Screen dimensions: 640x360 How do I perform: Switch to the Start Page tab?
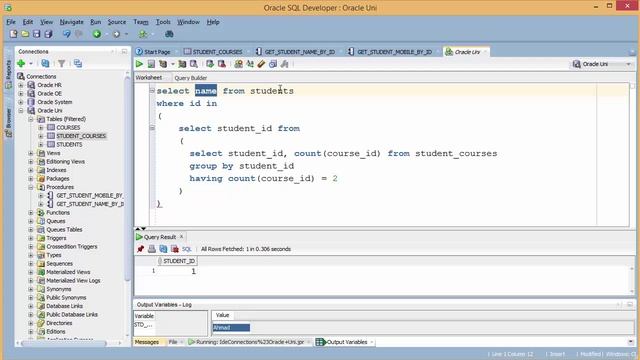pyautogui.click(x=153, y=52)
